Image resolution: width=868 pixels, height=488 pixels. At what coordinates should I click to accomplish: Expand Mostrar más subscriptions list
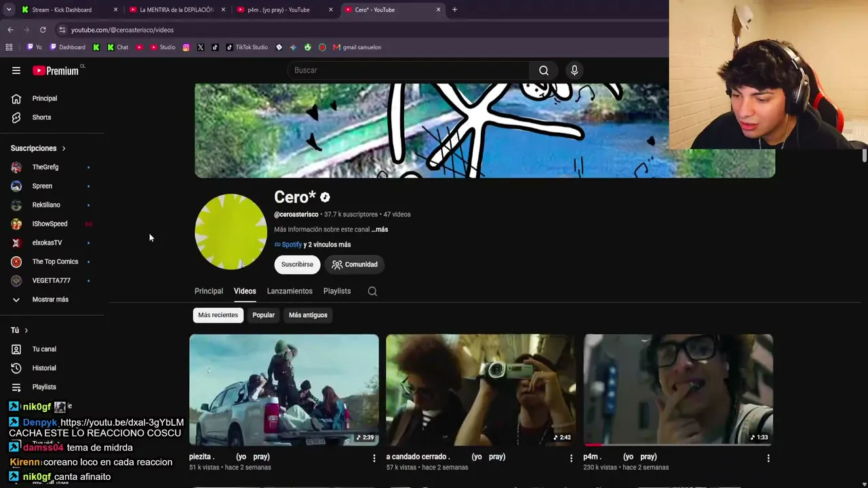click(52, 300)
